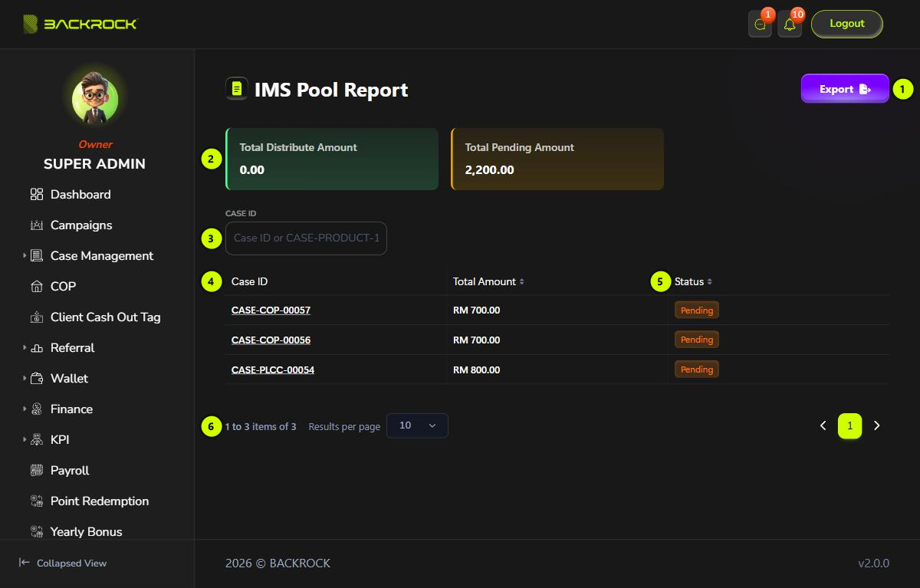
Task: Click the Case ID search field
Action: (x=306, y=238)
